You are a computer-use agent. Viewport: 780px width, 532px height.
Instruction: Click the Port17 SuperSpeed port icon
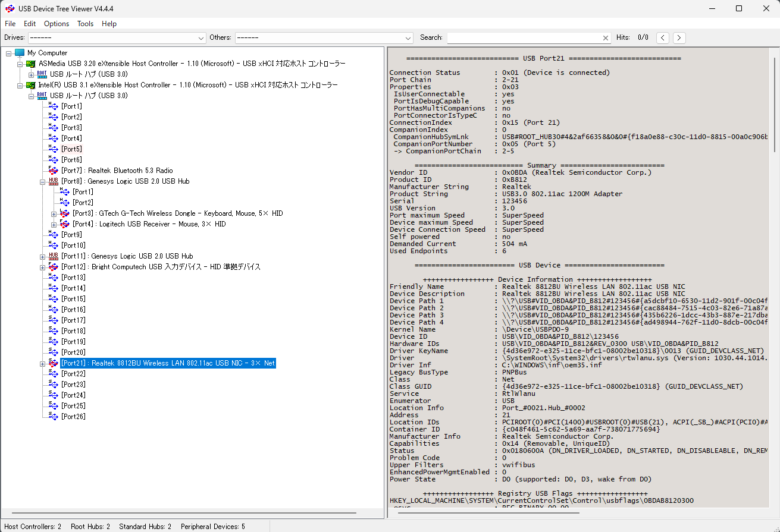coord(54,320)
